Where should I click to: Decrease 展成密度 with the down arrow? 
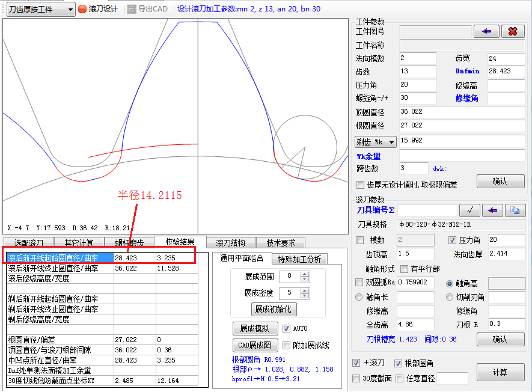coord(305,296)
